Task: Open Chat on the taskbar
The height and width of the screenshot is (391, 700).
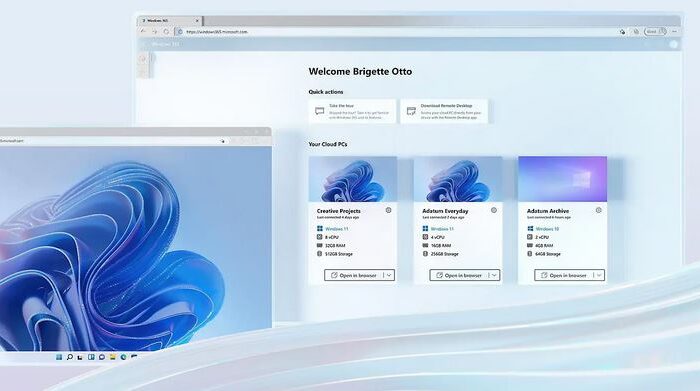Action: [x=102, y=357]
